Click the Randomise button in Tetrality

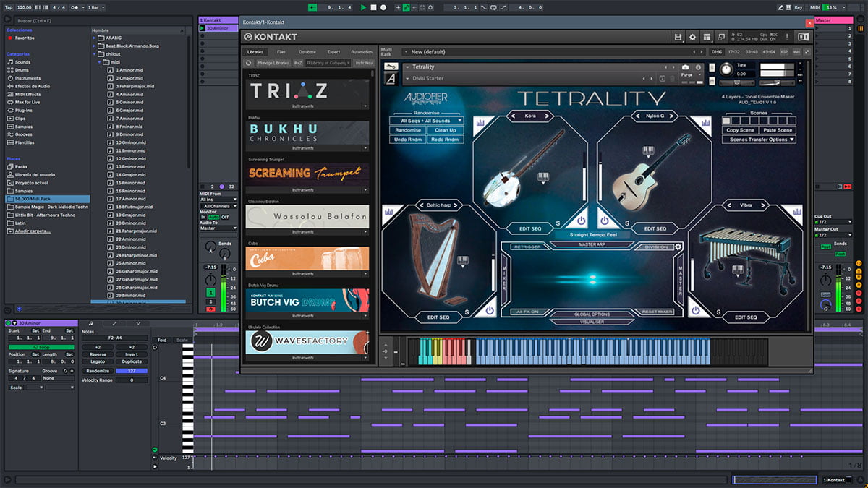pos(407,130)
